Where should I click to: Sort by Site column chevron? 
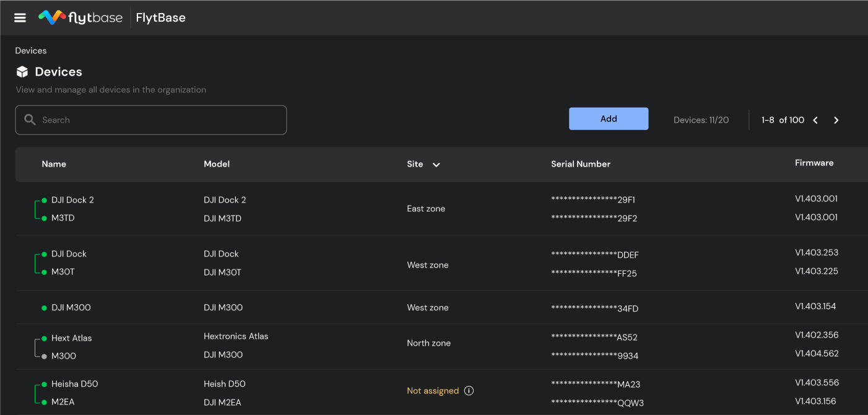point(436,165)
